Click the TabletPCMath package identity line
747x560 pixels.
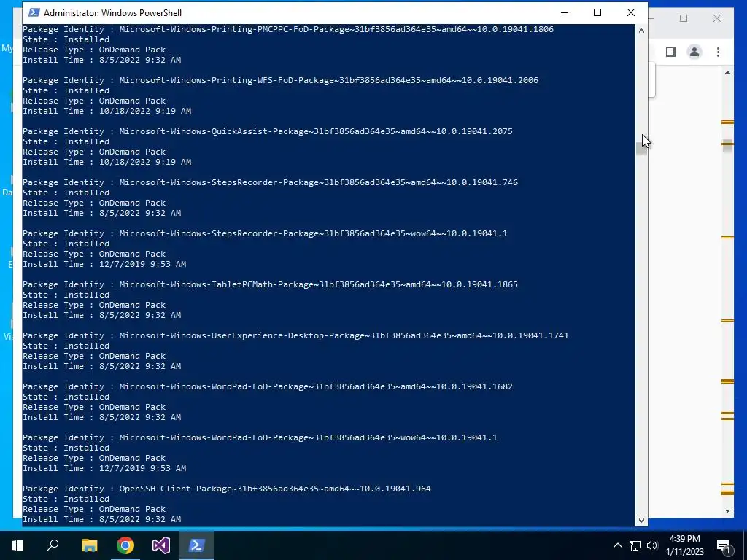270,284
